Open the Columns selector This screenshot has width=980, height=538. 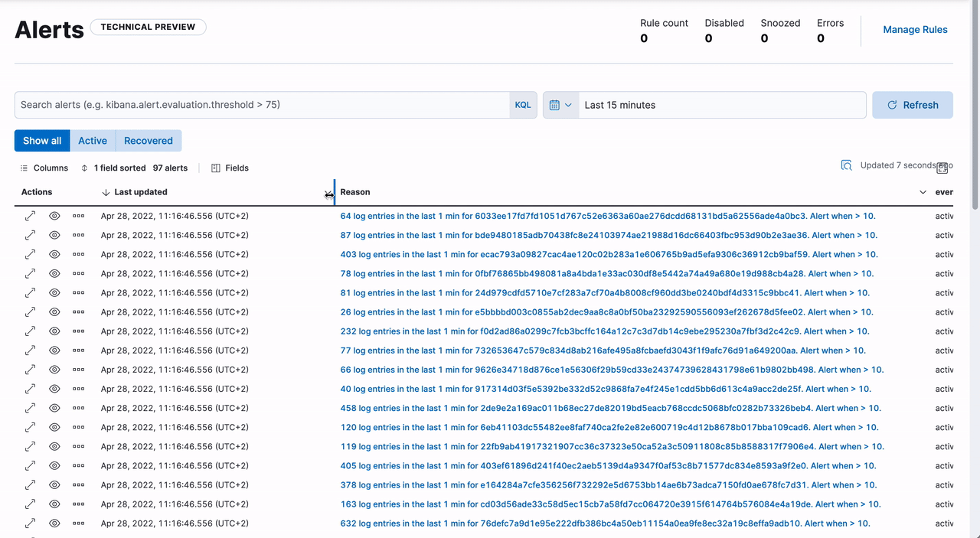point(44,168)
